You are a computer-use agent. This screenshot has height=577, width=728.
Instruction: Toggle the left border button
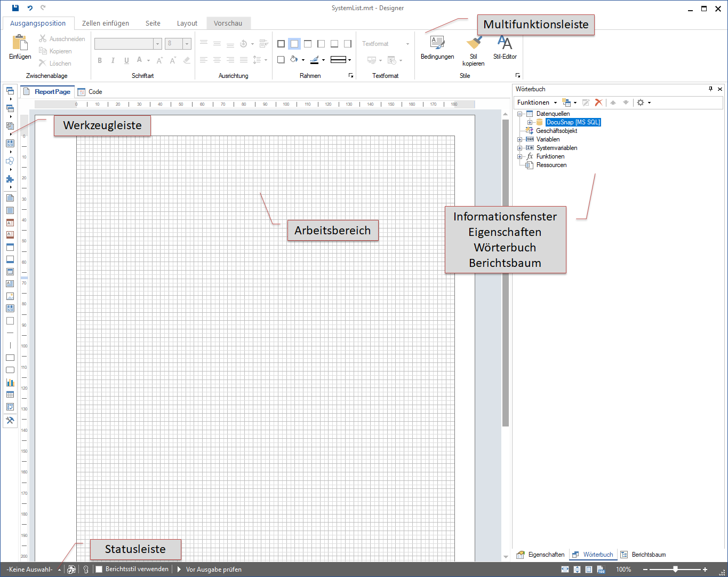tap(321, 44)
